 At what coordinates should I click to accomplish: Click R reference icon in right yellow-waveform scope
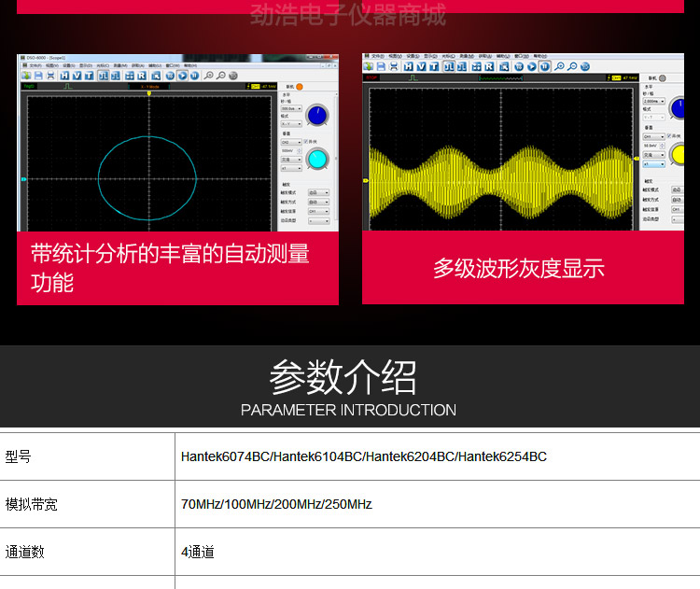point(489,66)
